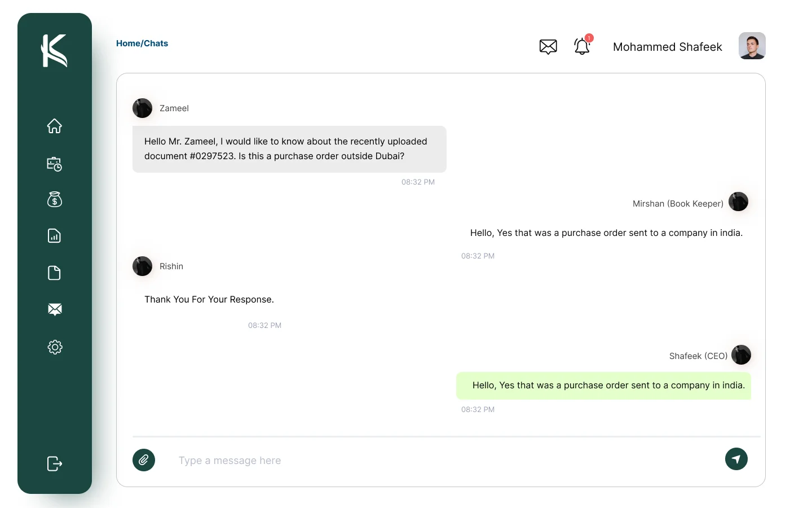Click the 08:32 PM timestamp under Rishin's message

pos(264,326)
